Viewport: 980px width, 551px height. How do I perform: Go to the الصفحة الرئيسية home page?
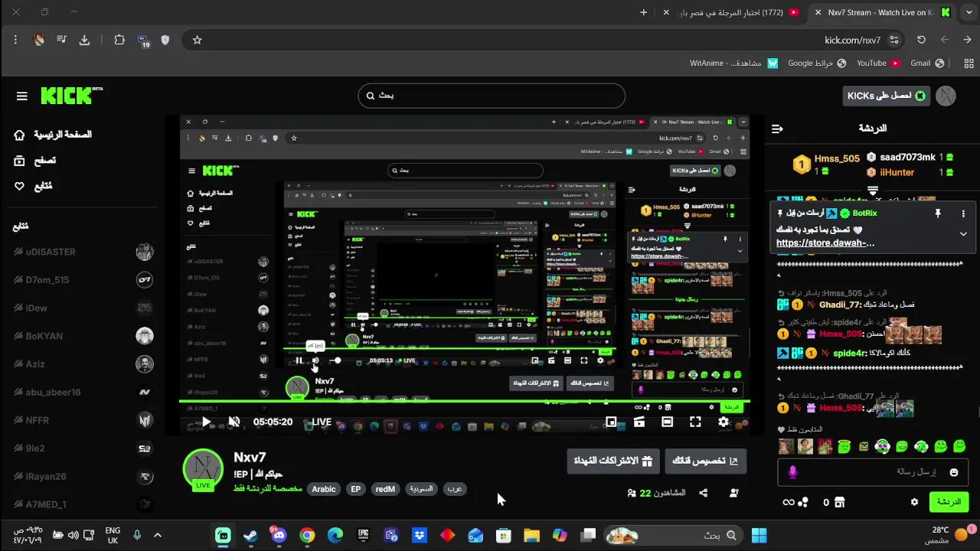pyautogui.click(x=54, y=135)
